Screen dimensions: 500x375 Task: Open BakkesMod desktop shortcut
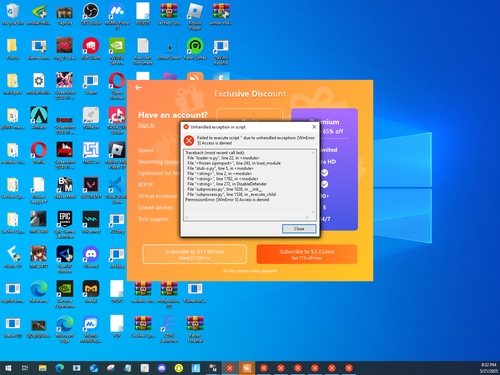click(65, 187)
